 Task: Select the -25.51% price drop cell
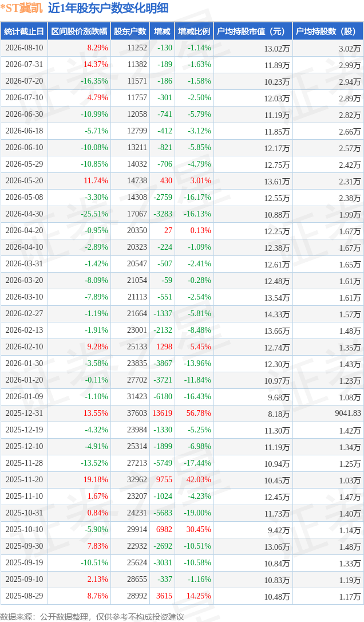94,214
